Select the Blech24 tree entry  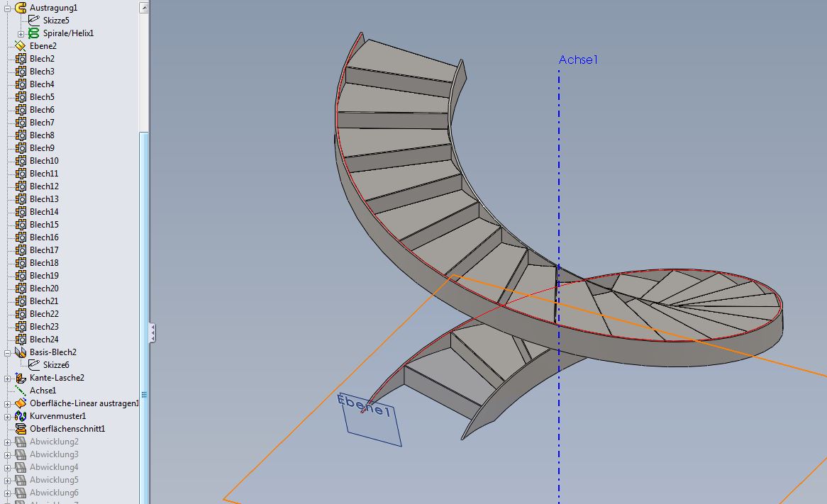44,340
